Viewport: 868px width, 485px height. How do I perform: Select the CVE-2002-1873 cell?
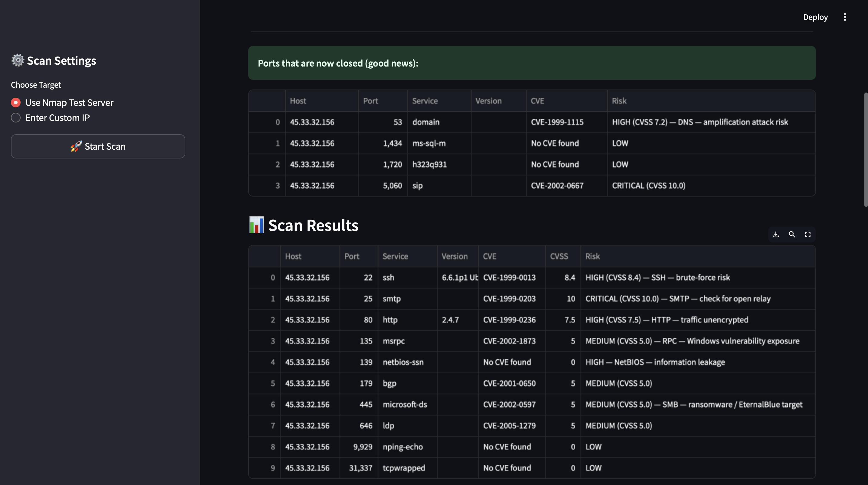tap(512, 341)
